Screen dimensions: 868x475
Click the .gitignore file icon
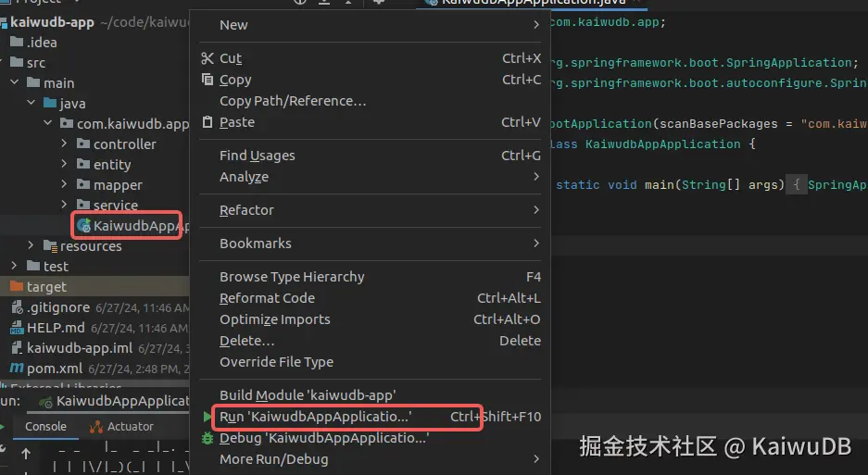(18, 307)
